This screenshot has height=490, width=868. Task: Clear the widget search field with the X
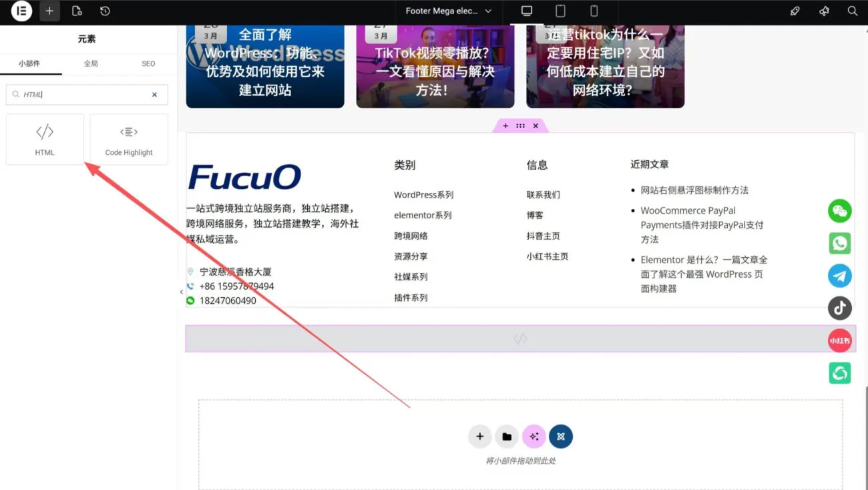[x=154, y=94]
